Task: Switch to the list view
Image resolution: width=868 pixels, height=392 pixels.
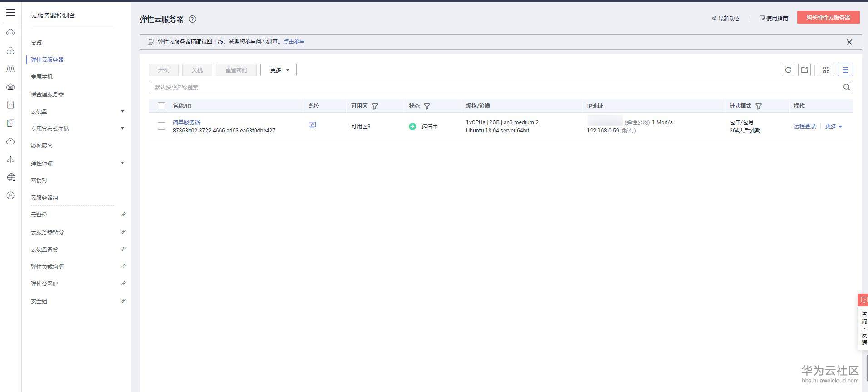Action: (845, 70)
